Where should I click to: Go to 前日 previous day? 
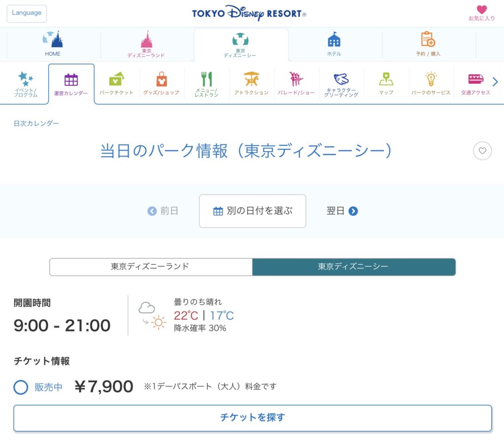tap(162, 211)
